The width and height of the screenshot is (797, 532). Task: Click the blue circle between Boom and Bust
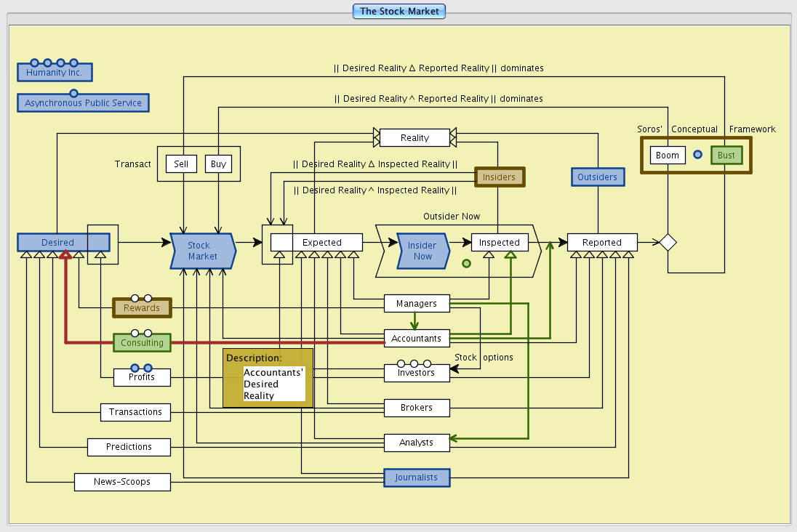click(x=697, y=155)
